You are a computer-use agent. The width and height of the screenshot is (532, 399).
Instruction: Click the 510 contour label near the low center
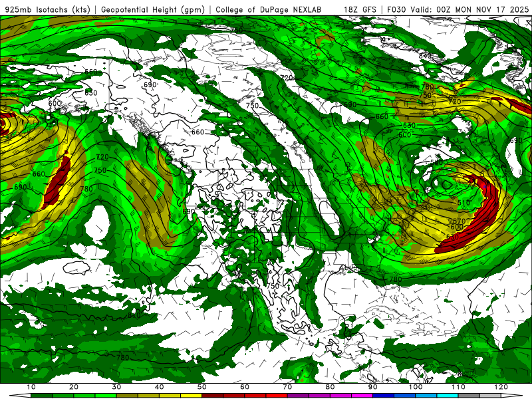pos(464,203)
